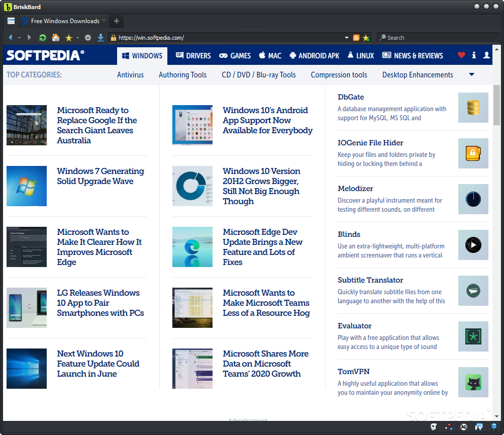Click the Subtitle Translator app icon
Image resolution: width=504 pixels, height=435 pixels.
click(x=473, y=291)
